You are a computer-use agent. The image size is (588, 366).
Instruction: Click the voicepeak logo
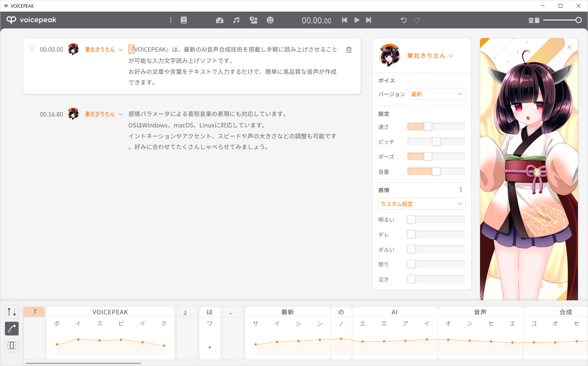click(31, 20)
